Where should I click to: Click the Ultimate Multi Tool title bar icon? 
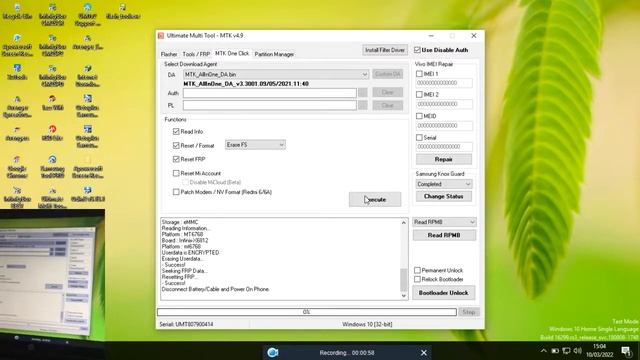161,36
